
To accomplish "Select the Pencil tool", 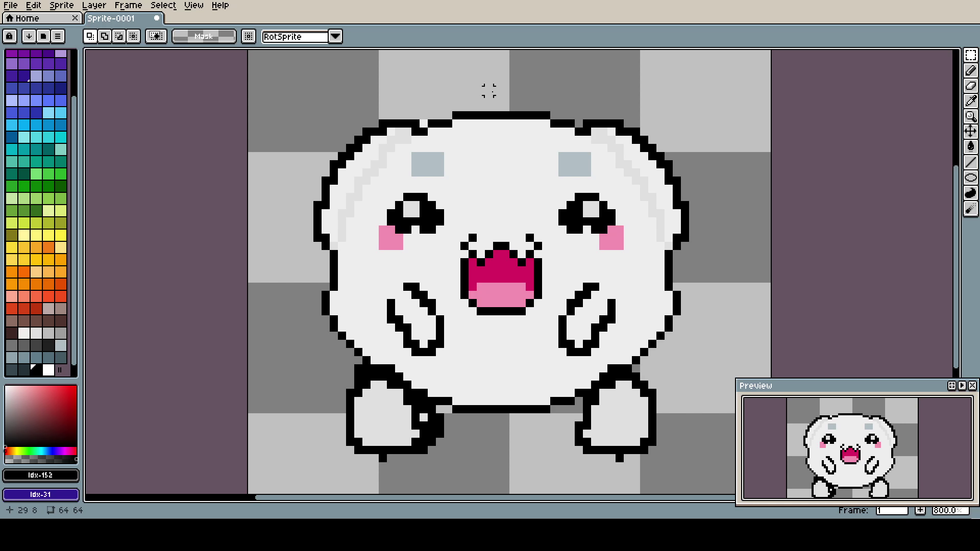I will click(x=970, y=70).
